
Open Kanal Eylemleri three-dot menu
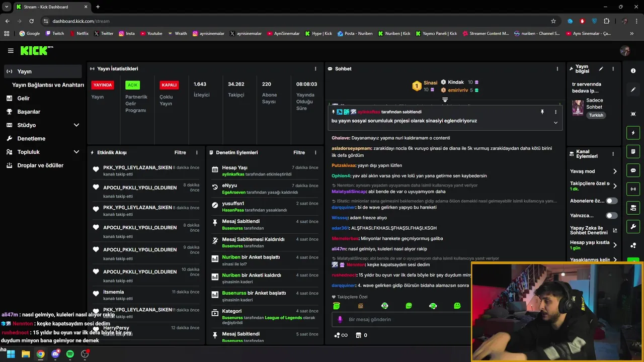click(x=613, y=154)
